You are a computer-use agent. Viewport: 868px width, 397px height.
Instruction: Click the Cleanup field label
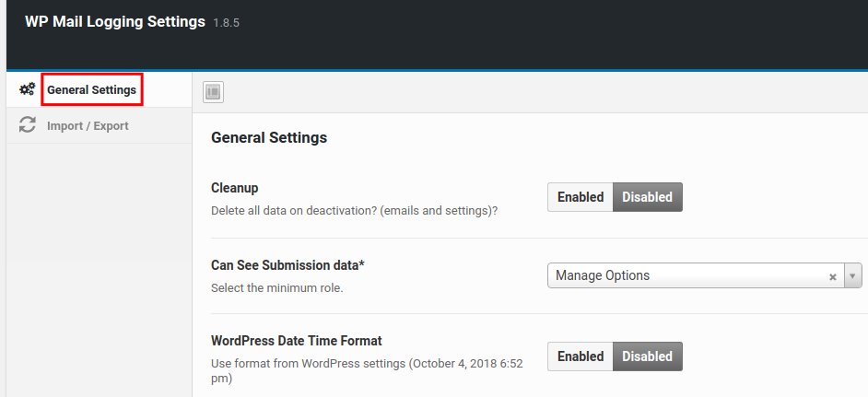[235, 188]
